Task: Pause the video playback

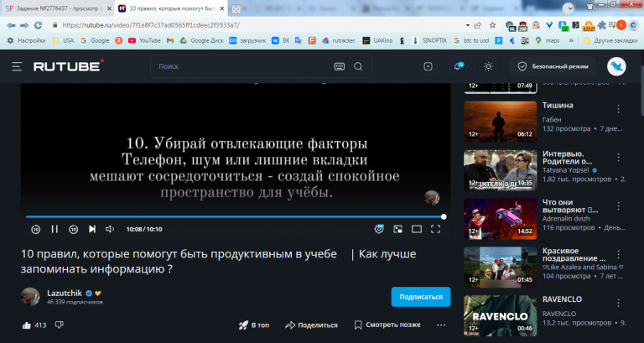Action: point(55,229)
